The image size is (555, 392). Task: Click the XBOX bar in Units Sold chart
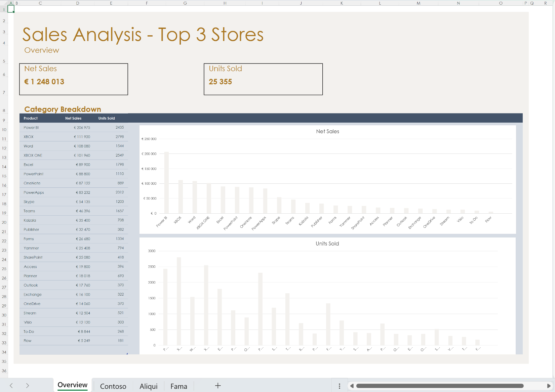tap(179, 301)
